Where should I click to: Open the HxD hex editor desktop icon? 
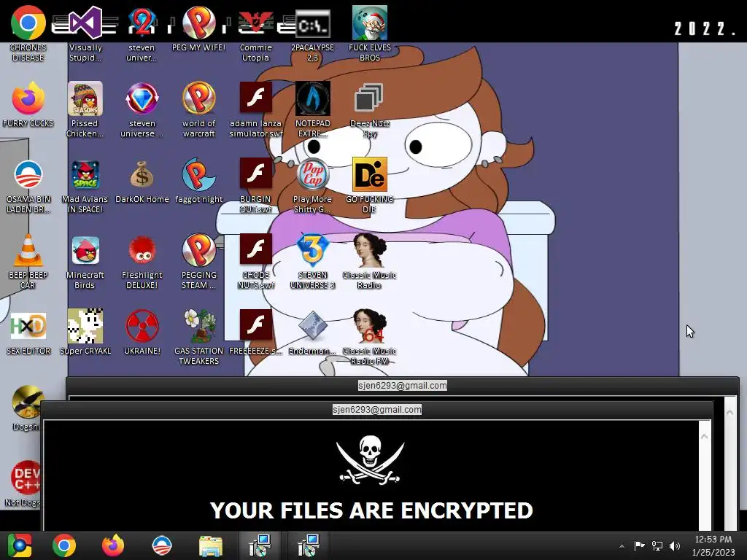click(28, 326)
